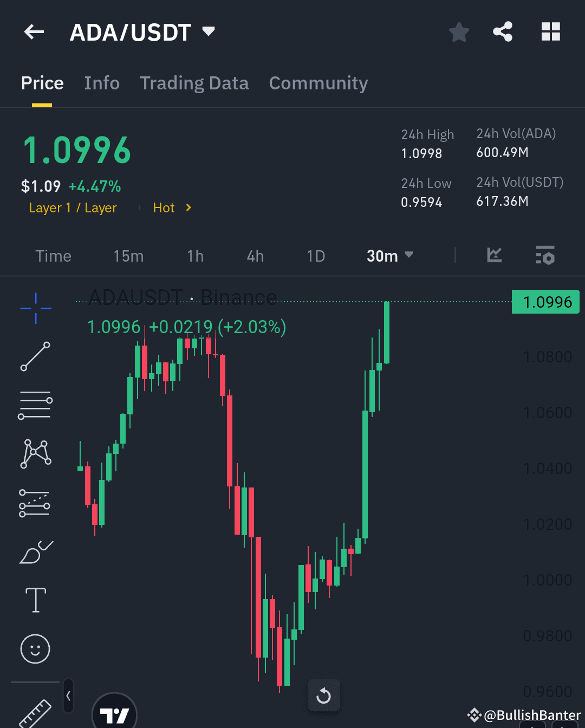Select the text annotation tool
This screenshot has height=728, width=585.
pos(35,600)
